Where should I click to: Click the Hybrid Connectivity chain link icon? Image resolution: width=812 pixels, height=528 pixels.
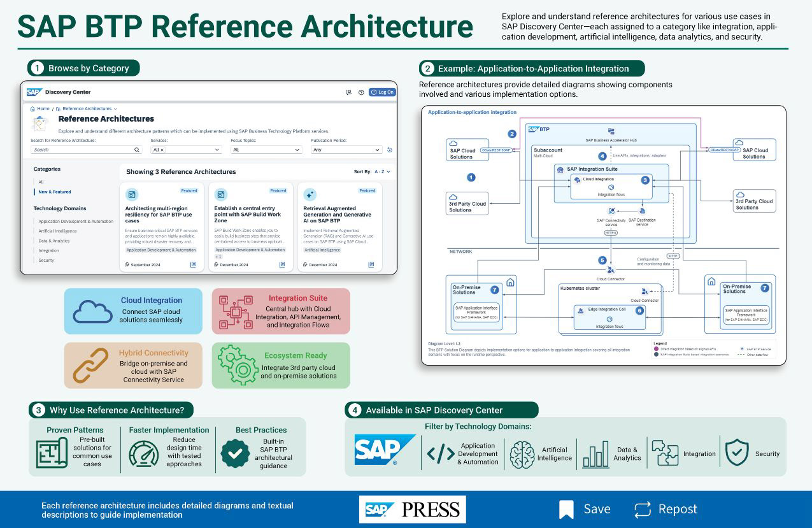[90, 366]
